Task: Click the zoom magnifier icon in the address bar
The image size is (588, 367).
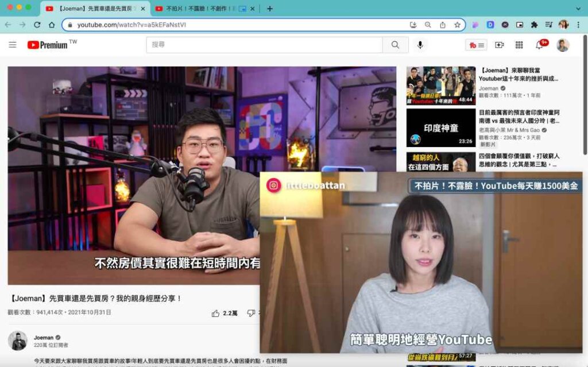Action: [428, 25]
